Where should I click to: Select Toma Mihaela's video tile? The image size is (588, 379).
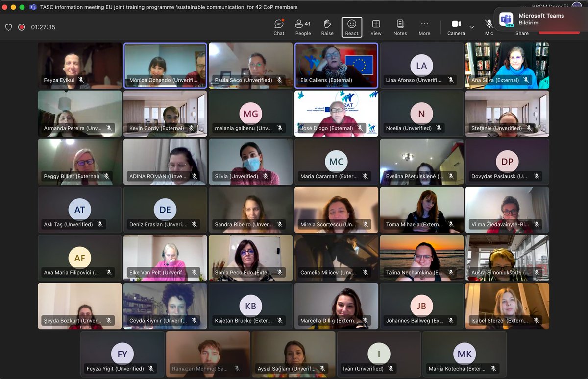tap(421, 210)
